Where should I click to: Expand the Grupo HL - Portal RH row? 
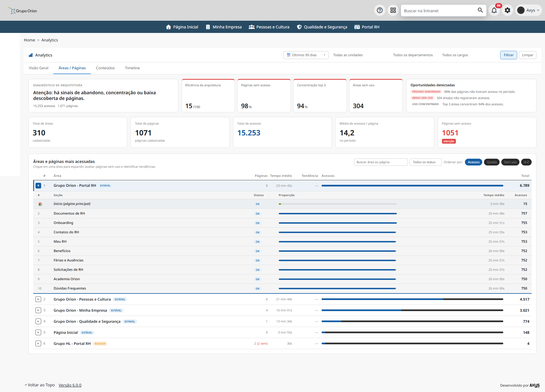pyautogui.click(x=38, y=343)
